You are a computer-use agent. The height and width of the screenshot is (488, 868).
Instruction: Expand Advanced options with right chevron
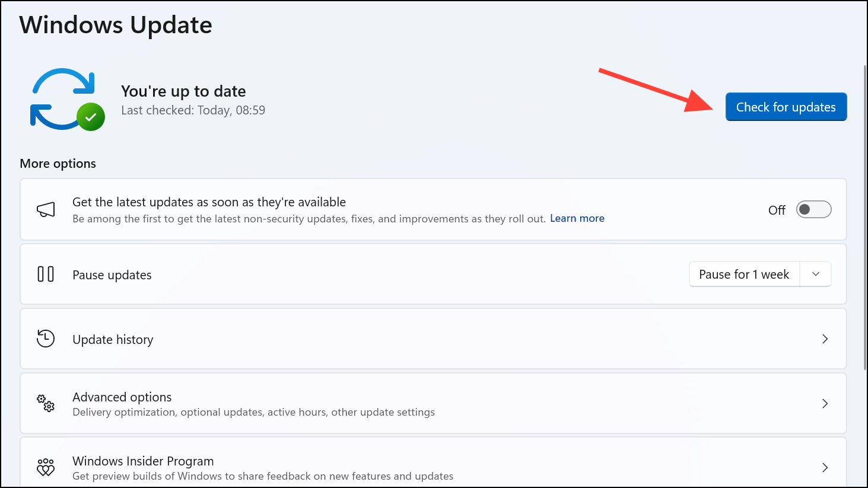[x=825, y=403]
